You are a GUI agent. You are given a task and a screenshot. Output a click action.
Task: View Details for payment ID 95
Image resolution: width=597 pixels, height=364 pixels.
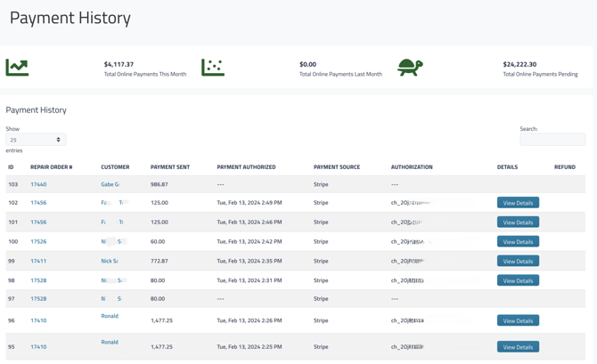[518, 347]
